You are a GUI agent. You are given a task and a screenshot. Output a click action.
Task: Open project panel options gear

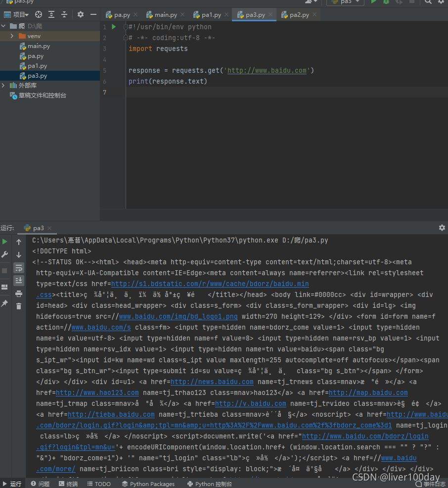coord(80,14)
